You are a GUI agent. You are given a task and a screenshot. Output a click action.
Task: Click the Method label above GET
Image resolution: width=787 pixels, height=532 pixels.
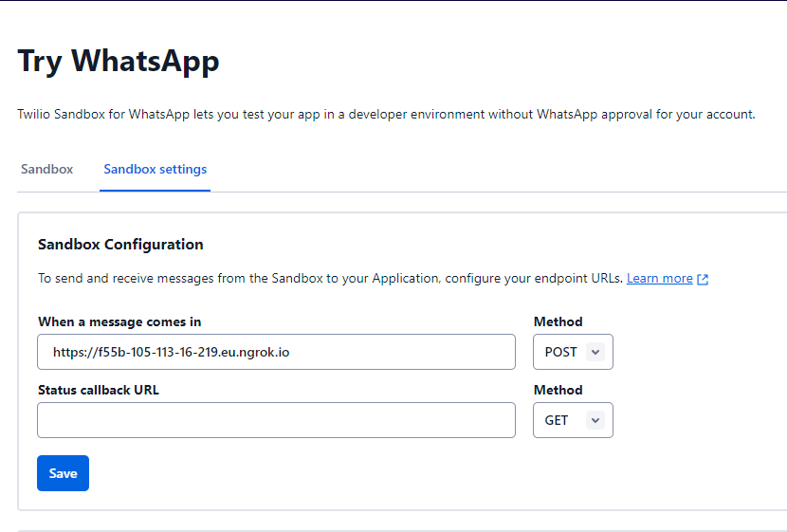click(x=558, y=390)
